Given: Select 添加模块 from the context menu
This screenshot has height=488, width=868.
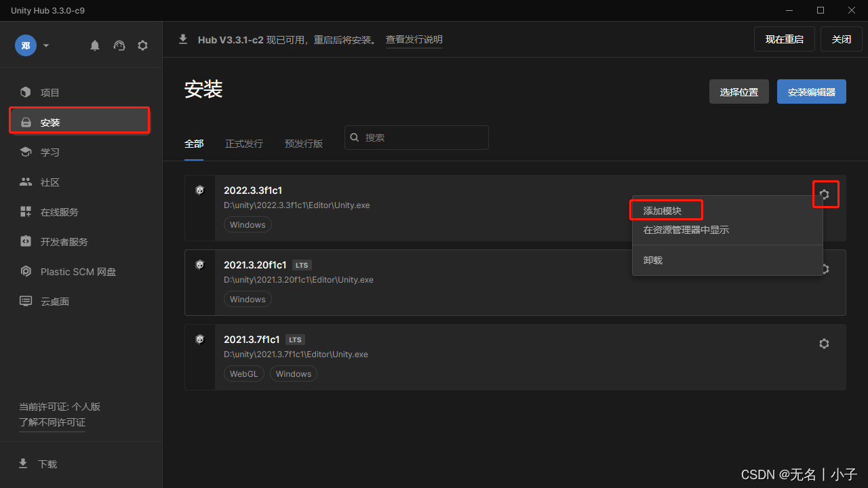Looking at the screenshot, I should click(665, 209).
